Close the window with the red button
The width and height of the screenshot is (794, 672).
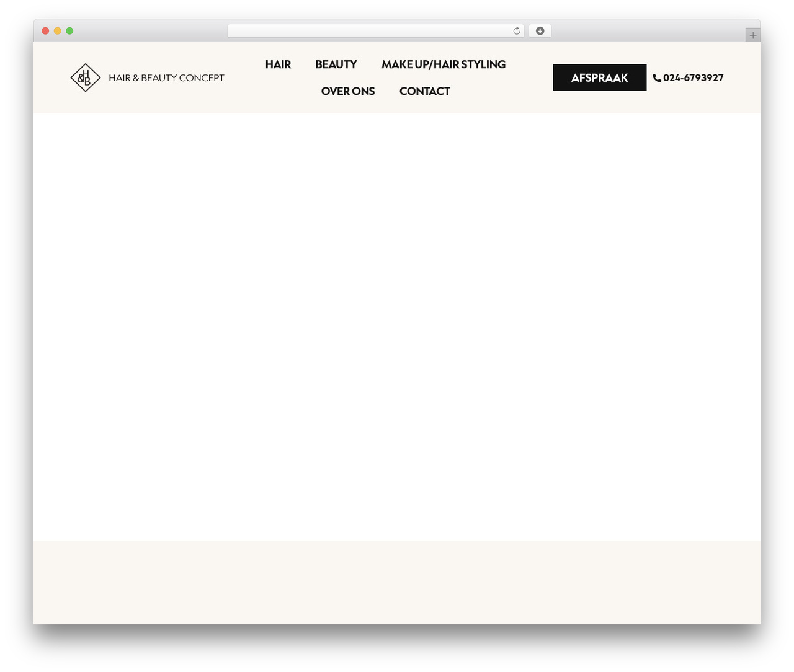click(x=45, y=31)
